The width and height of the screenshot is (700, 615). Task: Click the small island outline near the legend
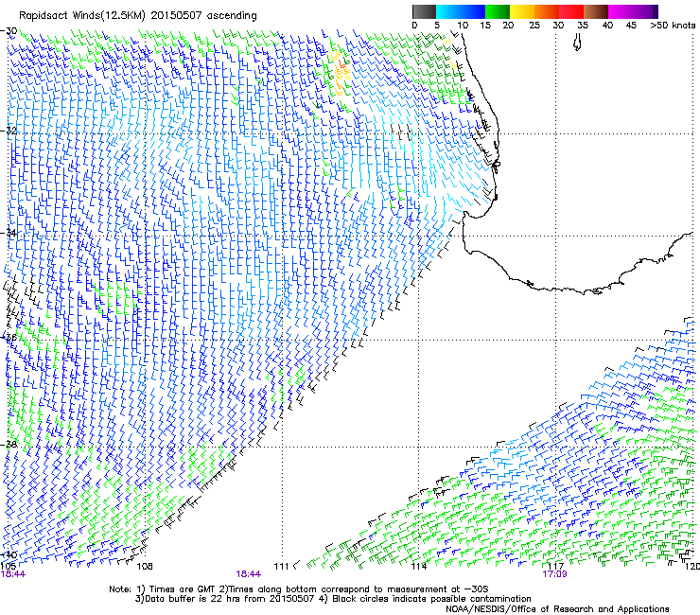click(x=577, y=43)
